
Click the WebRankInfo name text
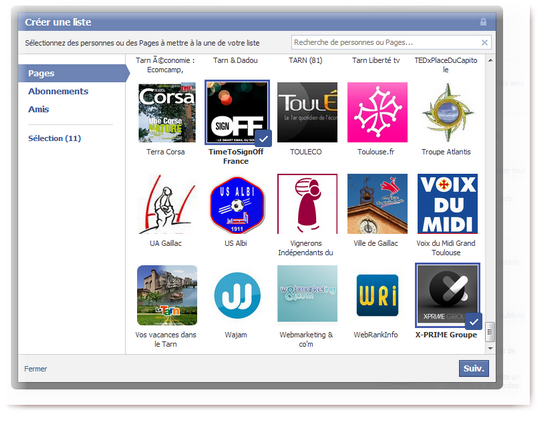point(376,335)
